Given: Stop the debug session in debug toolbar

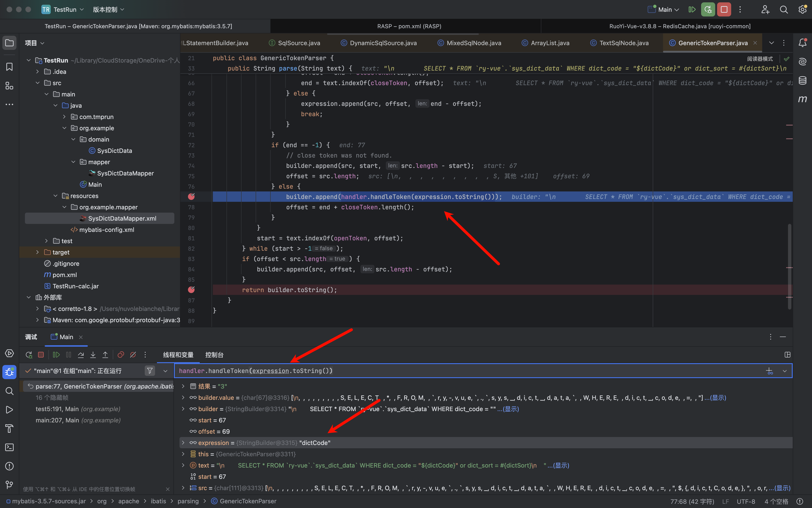Looking at the screenshot, I should [x=41, y=355].
